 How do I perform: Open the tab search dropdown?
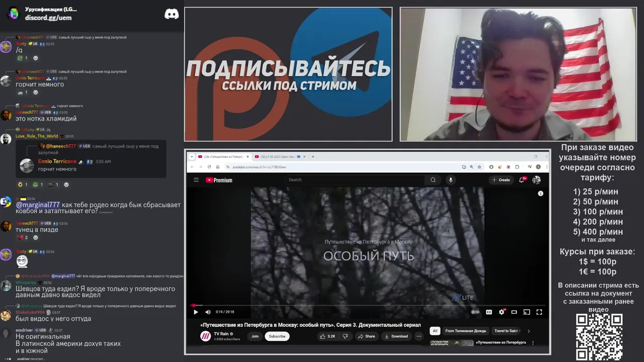(x=192, y=156)
